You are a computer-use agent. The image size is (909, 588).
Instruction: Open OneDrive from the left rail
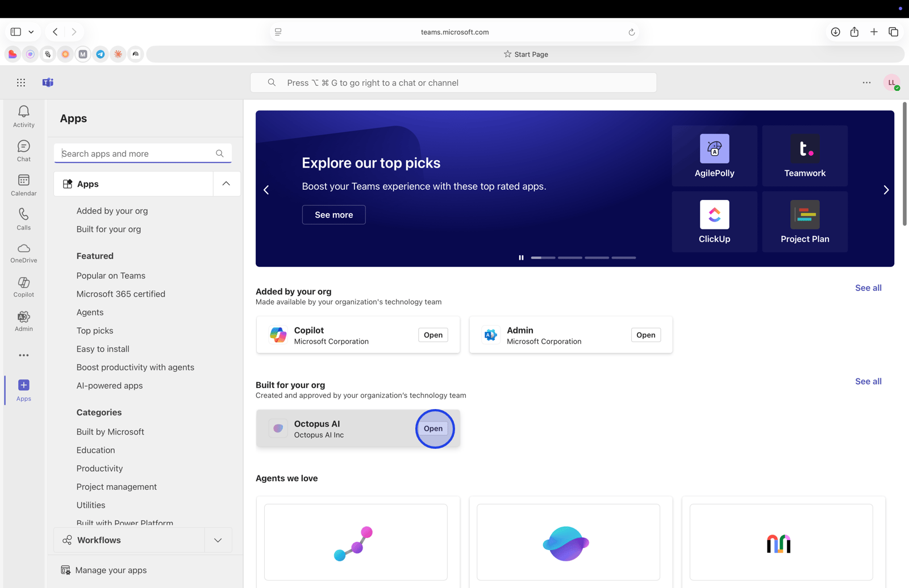[x=23, y=253]
